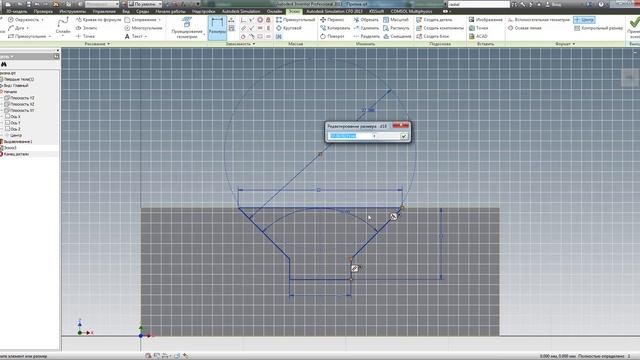Open the Проверка ribbon tab
640x360 pixels.
point(43,11)
